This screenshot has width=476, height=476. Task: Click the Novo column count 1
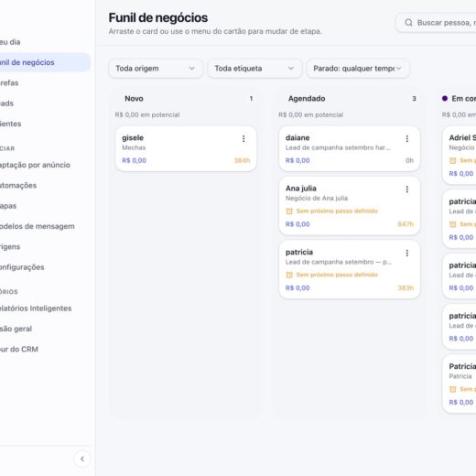click(251, 99)
